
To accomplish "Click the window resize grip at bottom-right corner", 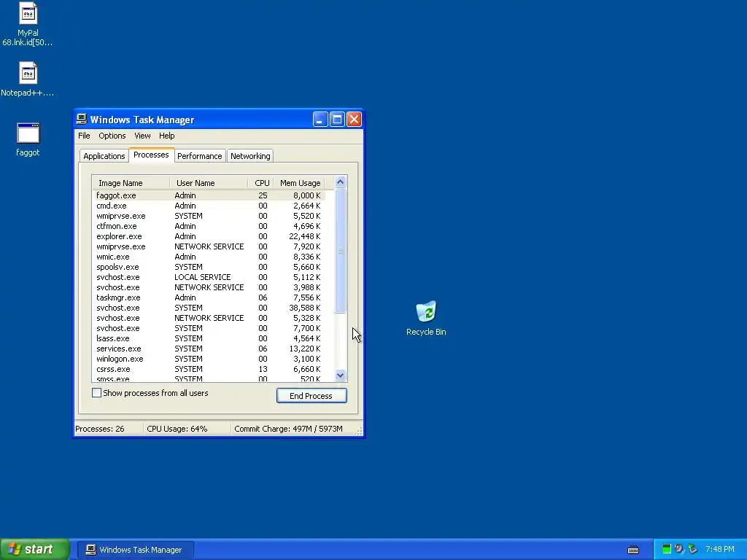I will [x=360, y=431].
